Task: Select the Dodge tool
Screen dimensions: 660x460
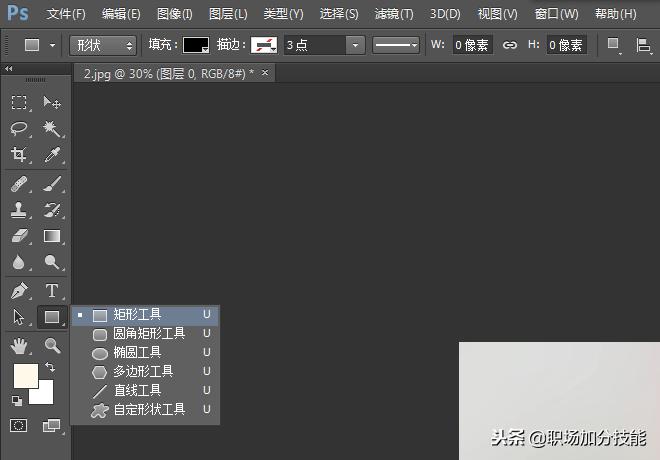Action: (x=52, y=262)
